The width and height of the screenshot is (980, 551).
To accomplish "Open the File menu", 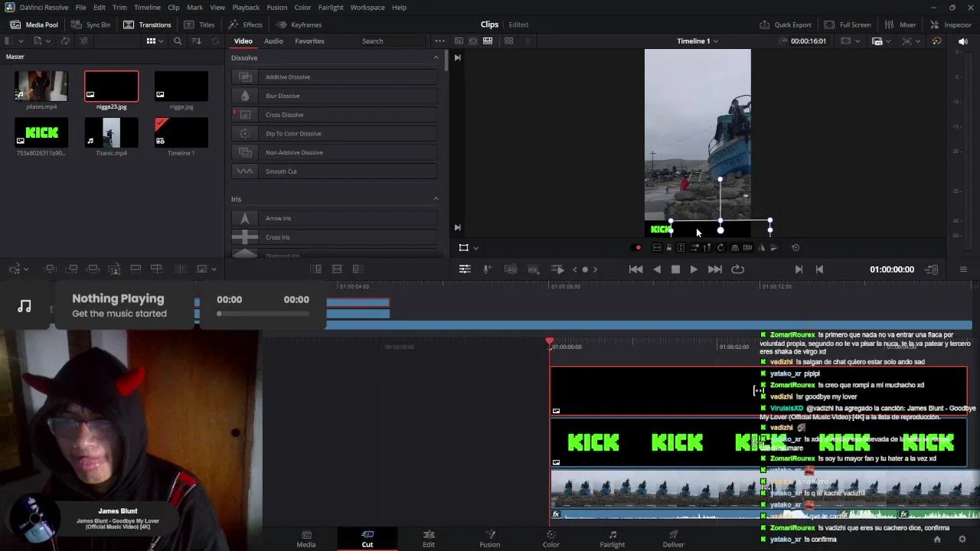I will click(80, 7).
